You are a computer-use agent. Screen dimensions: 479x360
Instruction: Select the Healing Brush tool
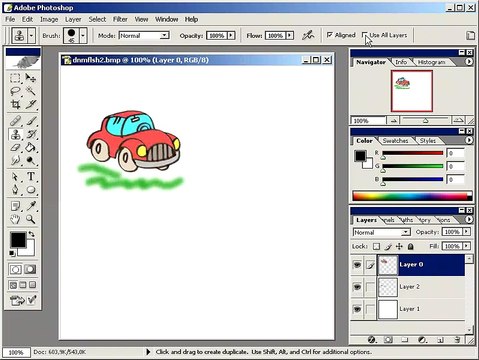pos(15,121)
